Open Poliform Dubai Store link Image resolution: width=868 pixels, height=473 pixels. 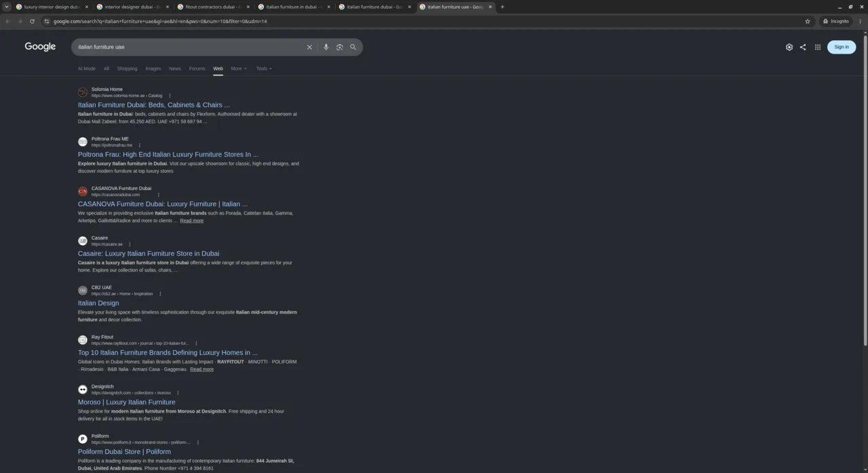click(x=124, y=452)
